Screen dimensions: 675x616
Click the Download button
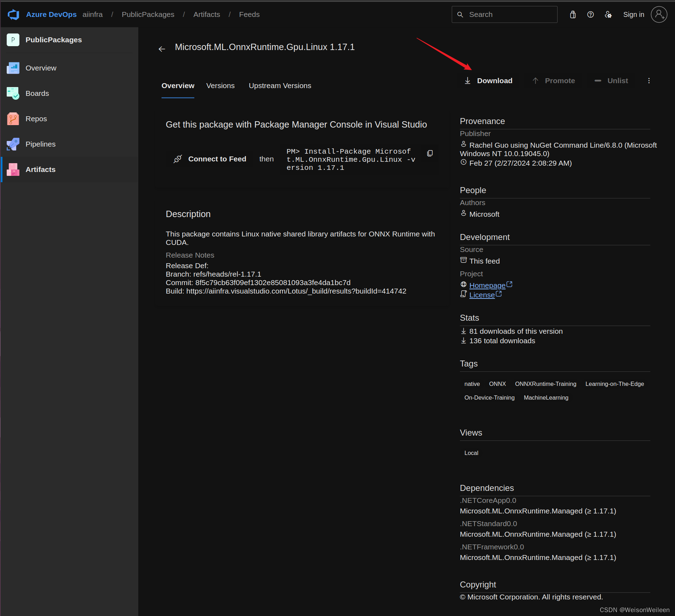tap(488, 81)
